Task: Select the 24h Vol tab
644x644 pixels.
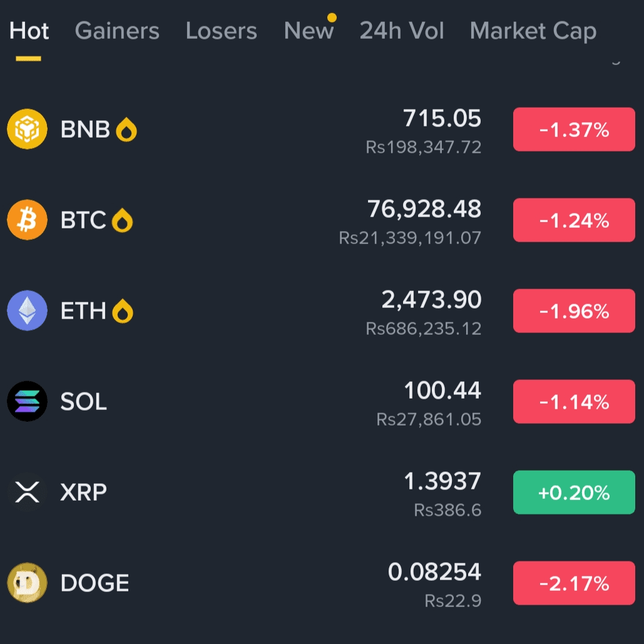Action: [x=402, y=31]
